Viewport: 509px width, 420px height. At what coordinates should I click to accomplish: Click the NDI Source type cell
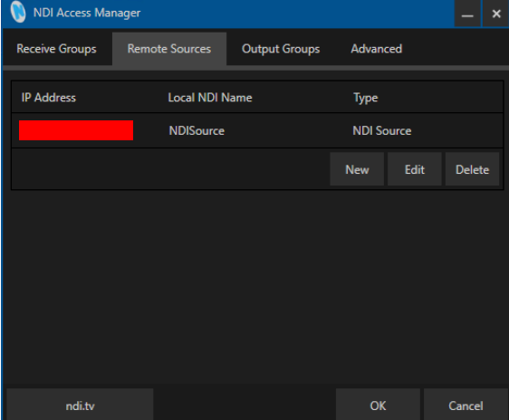click(382, 130)
